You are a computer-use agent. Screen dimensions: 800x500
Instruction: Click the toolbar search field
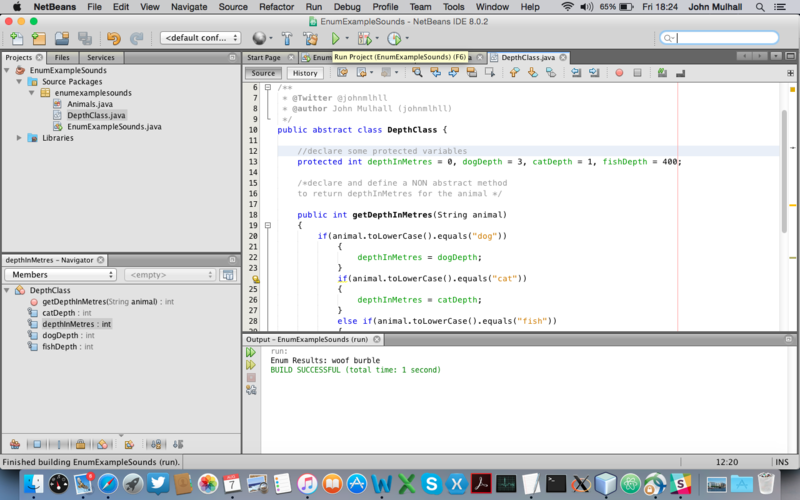click(x=725, y=38)
